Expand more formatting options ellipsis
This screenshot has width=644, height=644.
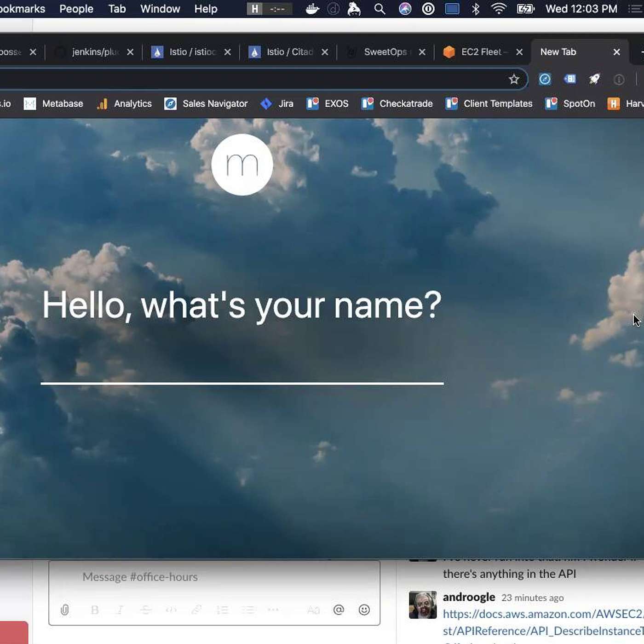click(x=273, y=610)
